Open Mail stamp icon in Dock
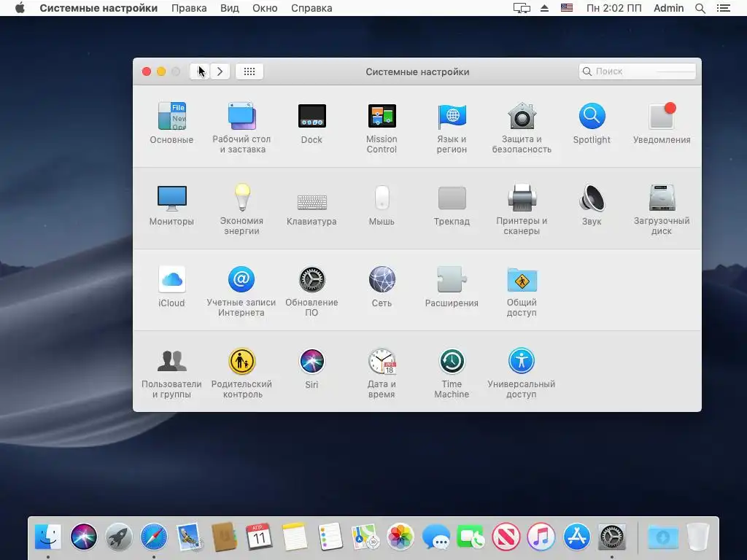 [189, 537]
